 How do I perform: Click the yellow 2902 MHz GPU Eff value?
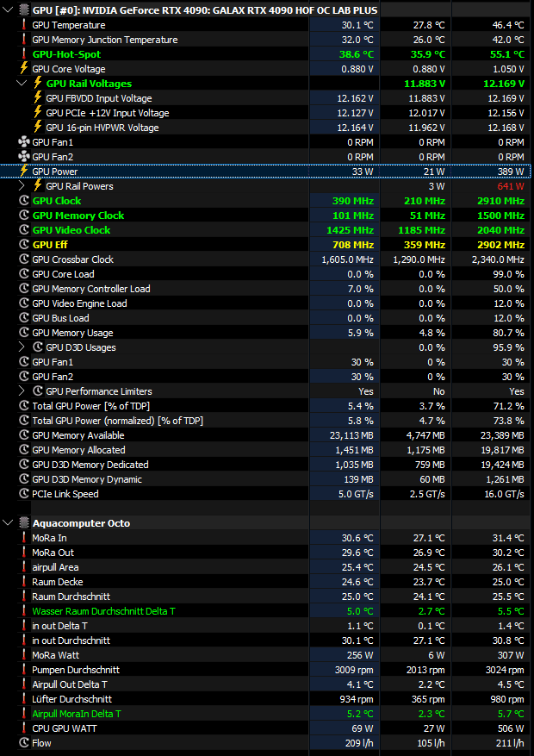(499, 245)
